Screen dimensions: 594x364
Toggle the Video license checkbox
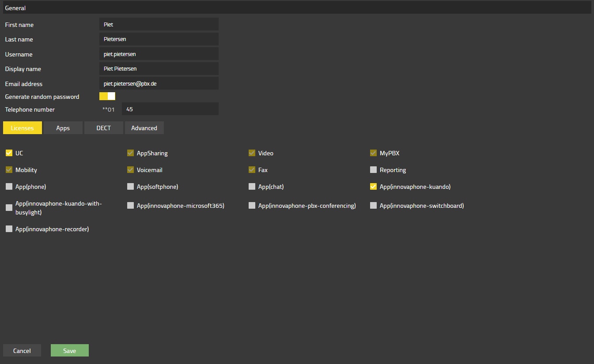tap(252, 153)
